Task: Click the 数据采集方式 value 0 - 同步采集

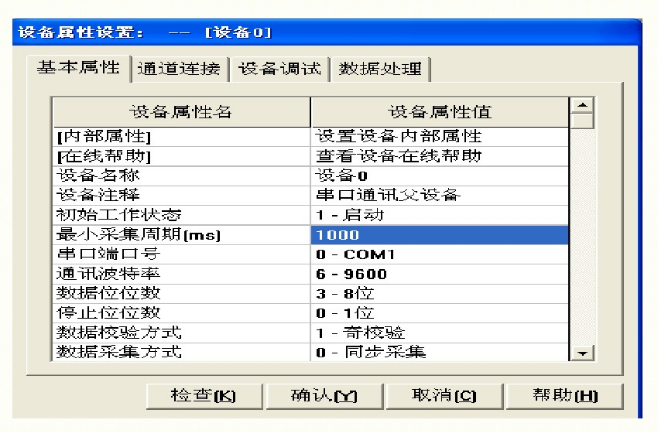Action: click(440, 351)
